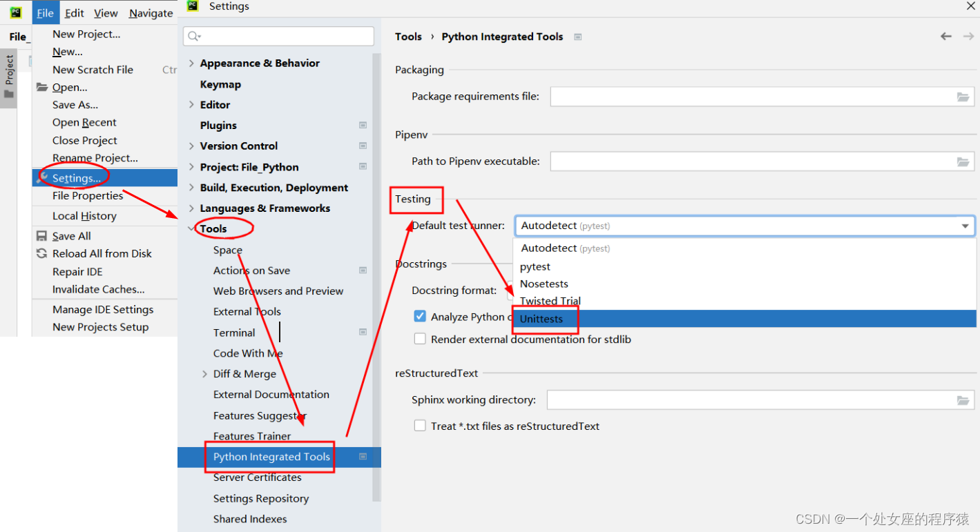Open the File menu
The height and width of the screenshot is (532, 980).
pyautogui.click(x=46, y=13)
